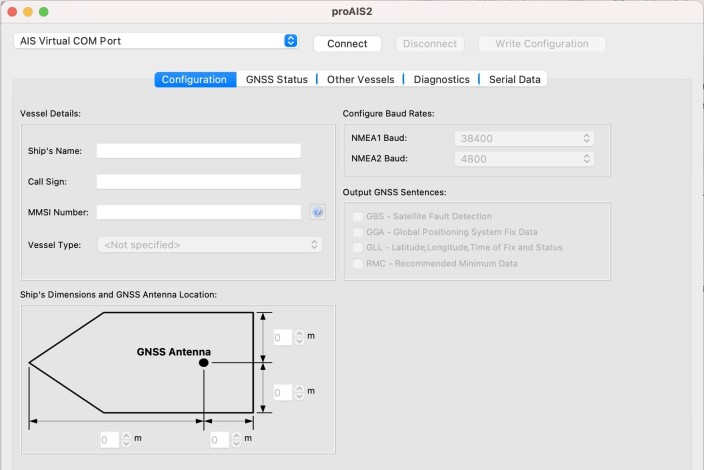Click Write Configuration button
Image resolution: width=704 pixels, height=470 pixels.
pyautogui.click(x=542, y=44)
